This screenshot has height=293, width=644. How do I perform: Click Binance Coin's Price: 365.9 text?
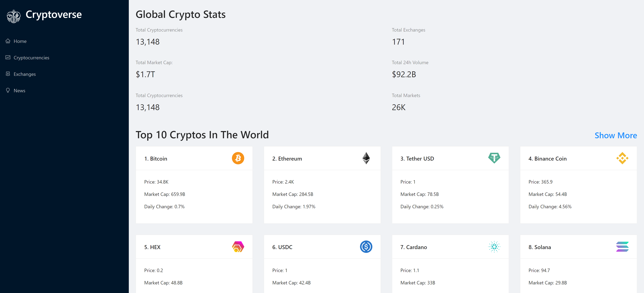540,182
